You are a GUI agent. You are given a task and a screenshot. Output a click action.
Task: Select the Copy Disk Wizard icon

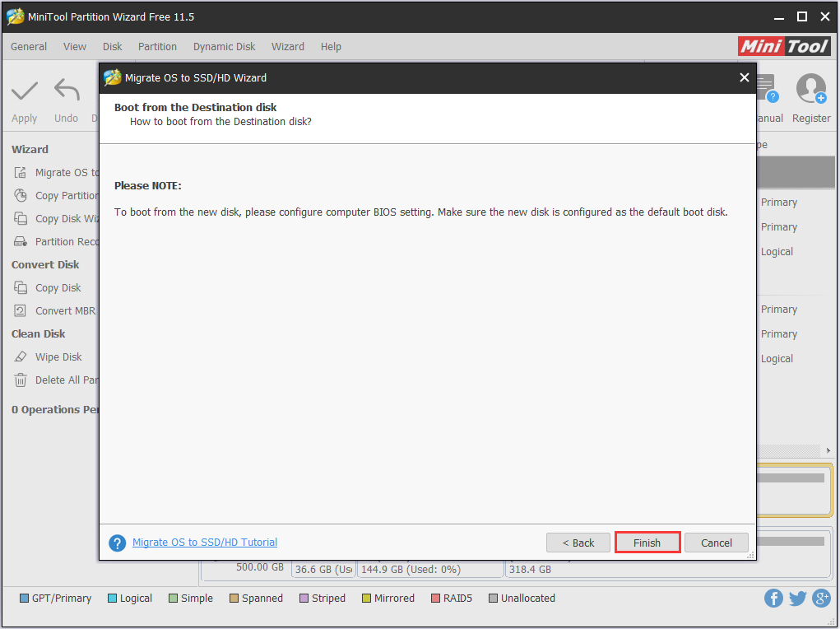click(21, 219)
